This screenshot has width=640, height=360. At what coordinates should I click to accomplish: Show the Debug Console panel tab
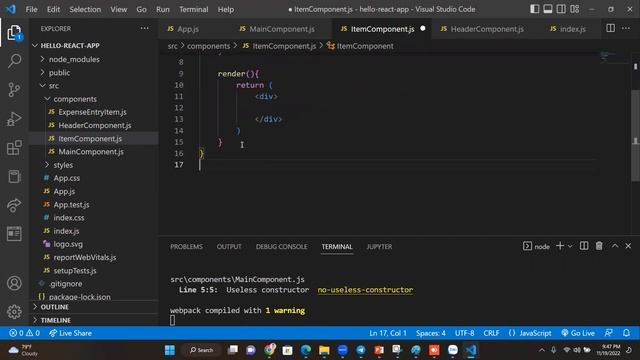(x=281, y=247)
